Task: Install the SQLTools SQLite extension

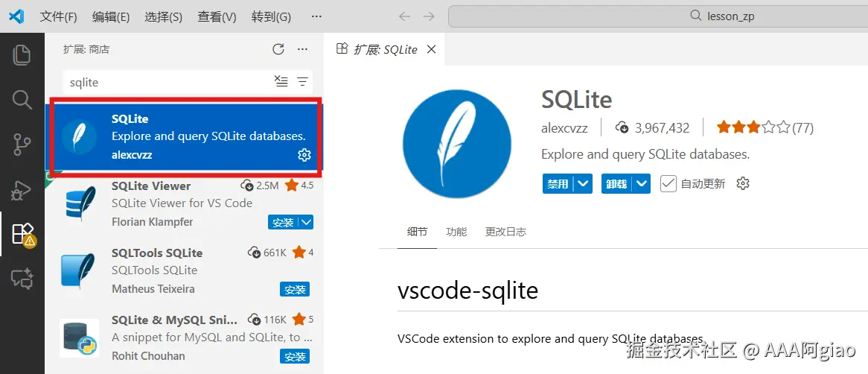Action: 295,289
